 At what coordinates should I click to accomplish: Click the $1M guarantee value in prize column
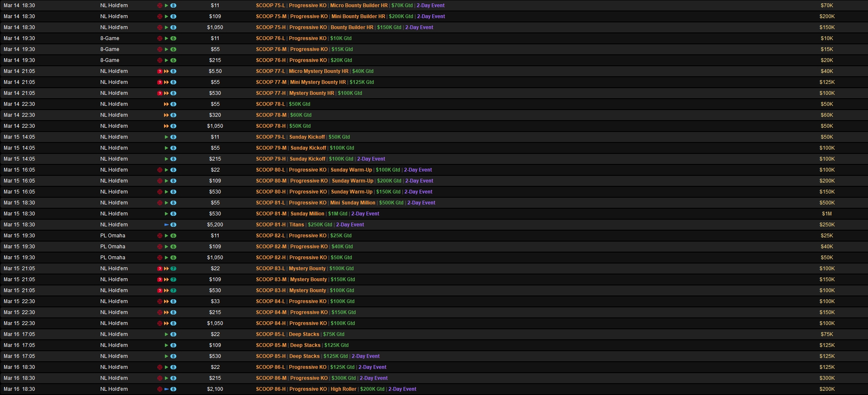click(x=827, y=214)
